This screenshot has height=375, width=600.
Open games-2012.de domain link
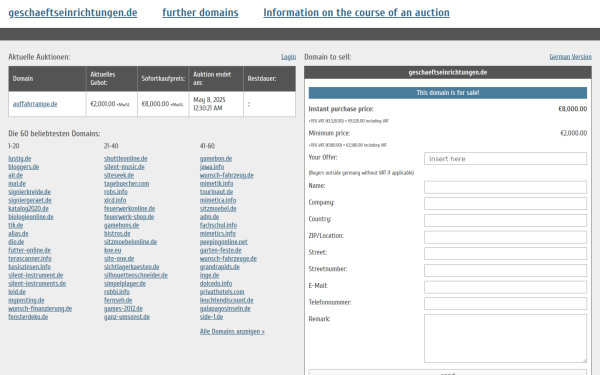click(123, 309)
